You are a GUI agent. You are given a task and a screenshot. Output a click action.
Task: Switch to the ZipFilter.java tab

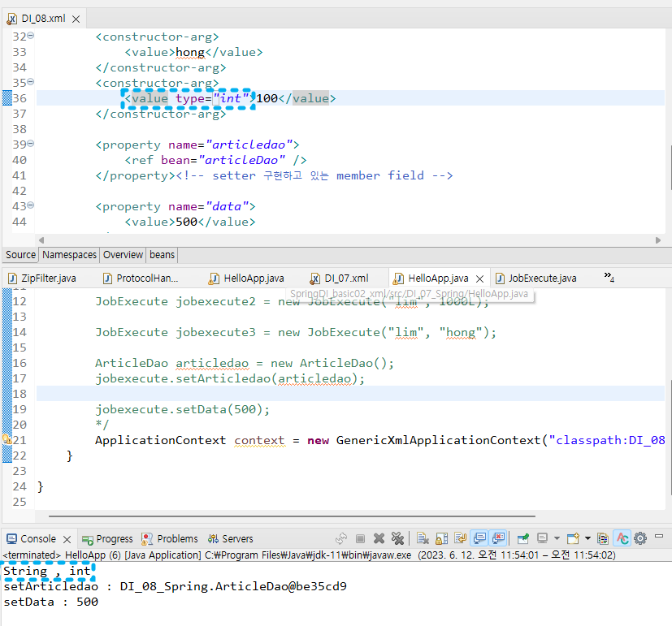[x=49, y=278]
